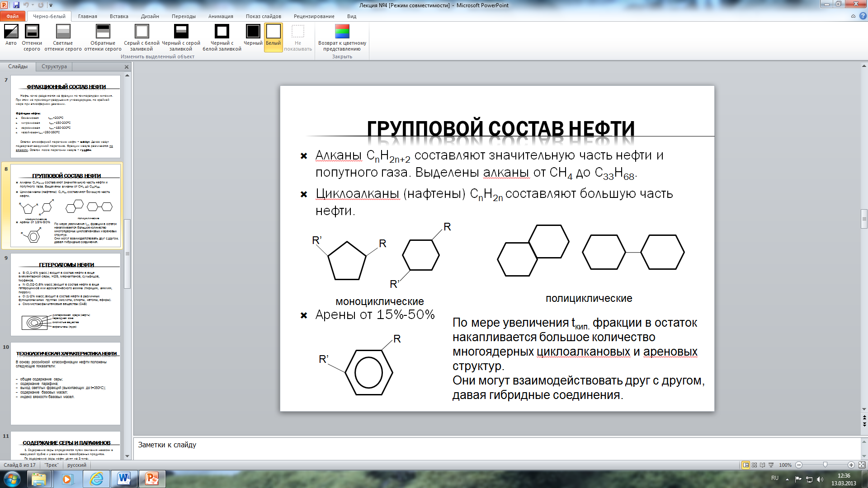
Task: Switch to slide sorter view
Action: click(754, 465)
